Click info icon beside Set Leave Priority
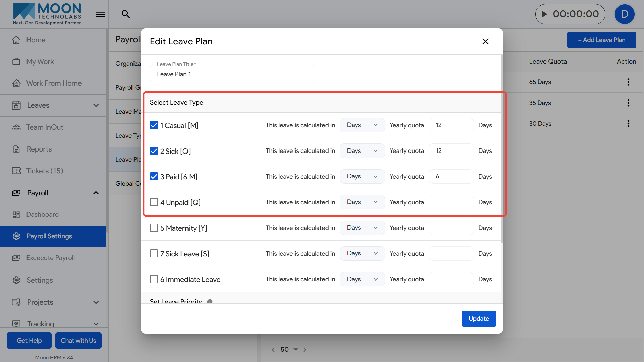 tap(210, 301)
